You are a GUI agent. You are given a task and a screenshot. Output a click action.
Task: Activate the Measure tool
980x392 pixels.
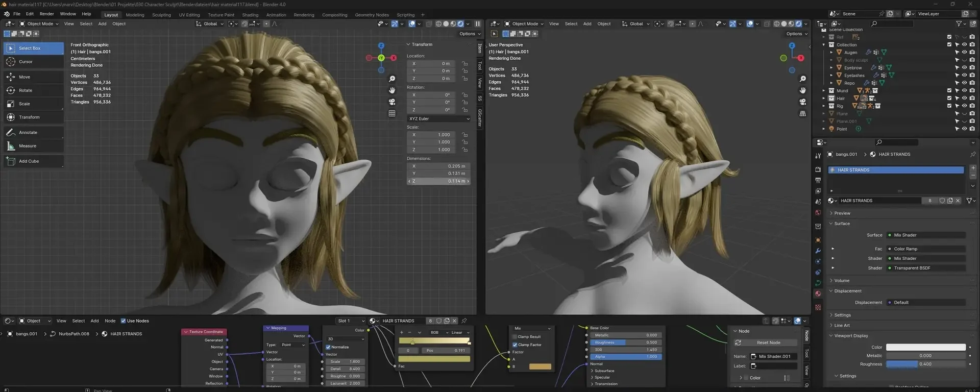coord(28,146)
